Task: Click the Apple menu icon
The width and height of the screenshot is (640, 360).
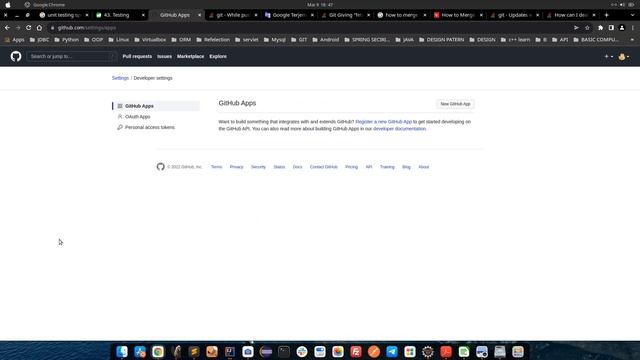Action: [x=8, y=5]
